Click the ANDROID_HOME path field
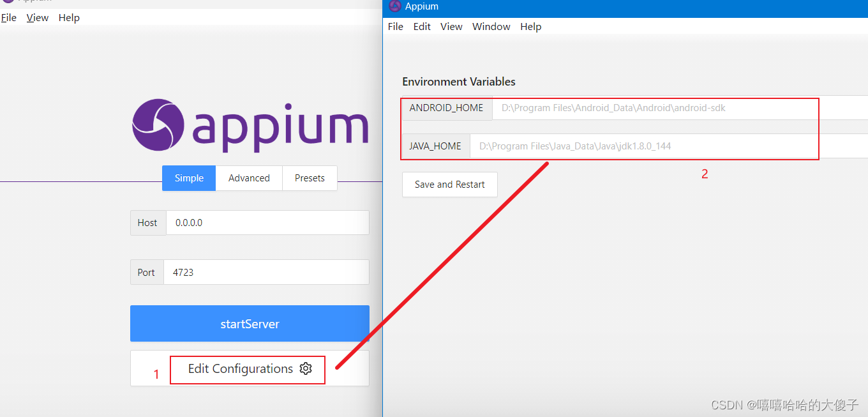Image resolution: width=868 pixels, height=417 pixels. (680, 108)
